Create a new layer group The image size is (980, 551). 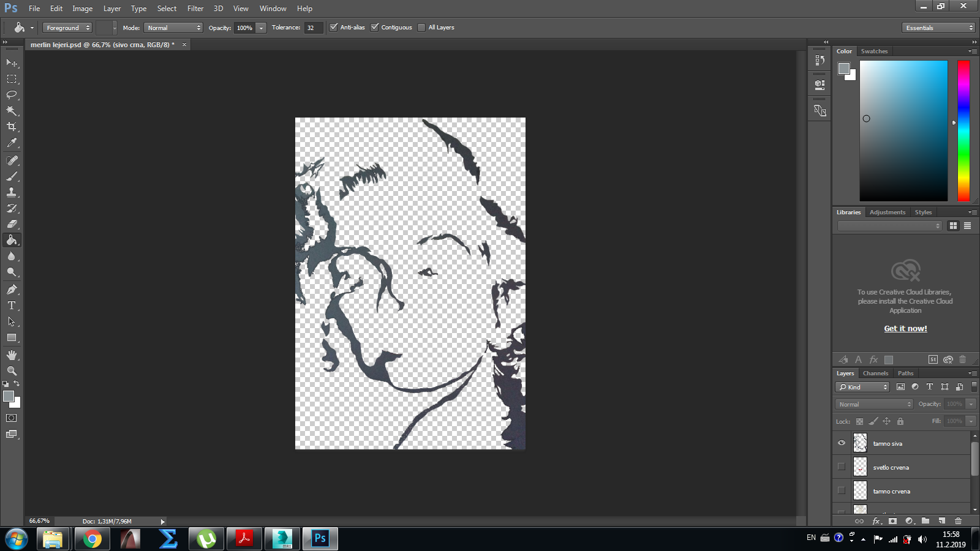coord(925,521)
